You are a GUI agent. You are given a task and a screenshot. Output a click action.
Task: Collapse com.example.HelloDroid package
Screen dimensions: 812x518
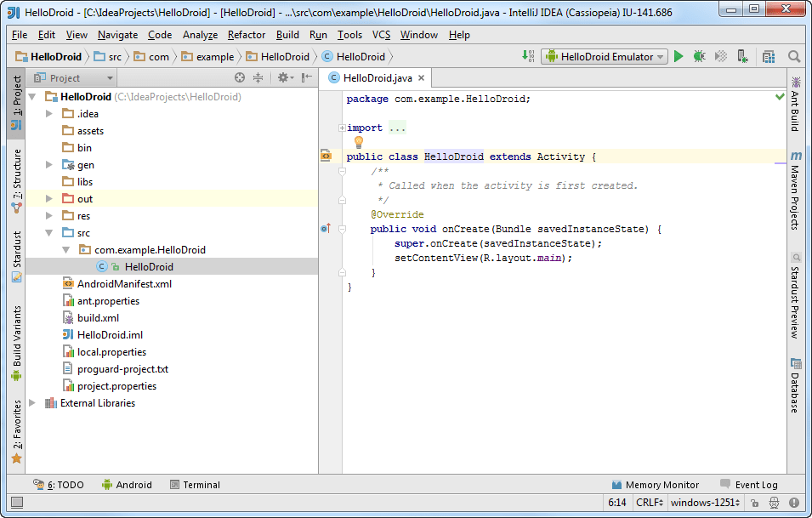point(66,250)
